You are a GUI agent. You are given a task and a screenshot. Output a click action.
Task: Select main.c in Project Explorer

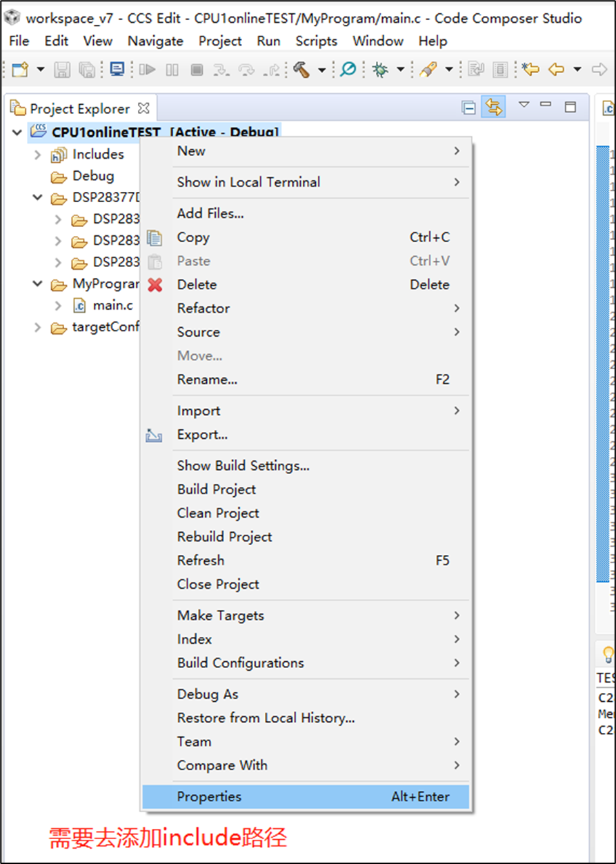pyautogui.click(x=113, y=305)
